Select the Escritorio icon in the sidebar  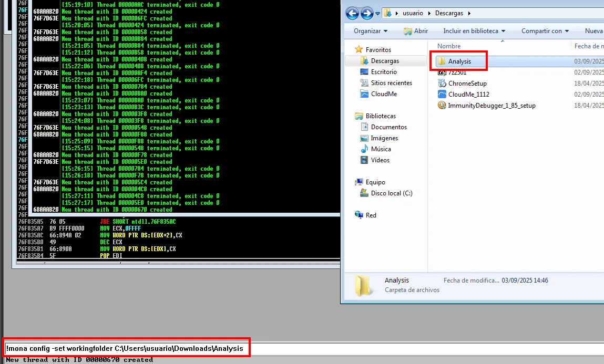364,72
